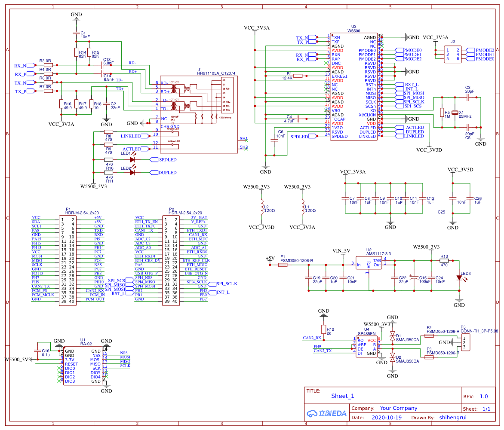
Task: Select the P2 HDR-M-2.54_2x20 header
Action: 171,260
